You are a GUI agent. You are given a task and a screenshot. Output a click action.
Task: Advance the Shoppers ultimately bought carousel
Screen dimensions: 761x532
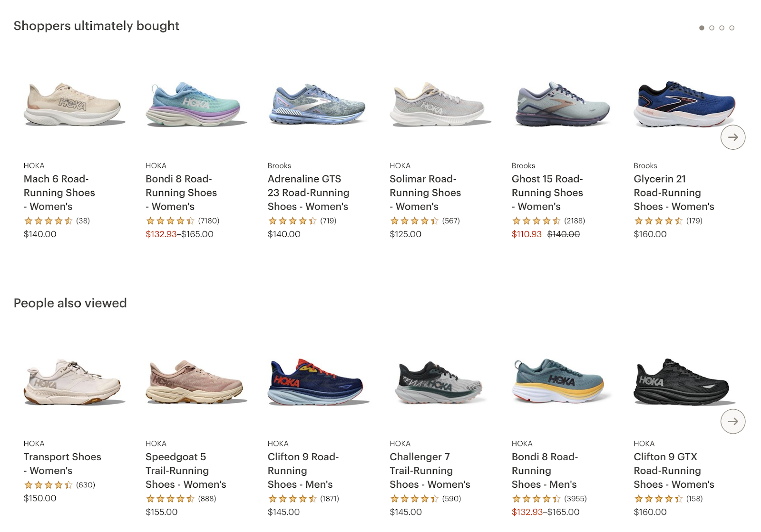click(733, 137)
